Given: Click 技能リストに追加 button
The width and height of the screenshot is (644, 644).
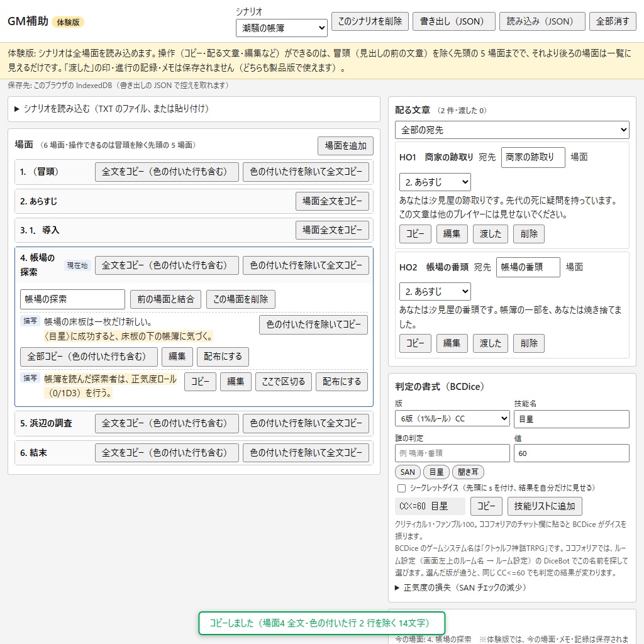Looking at the screenshot, I should pos(545,506).
